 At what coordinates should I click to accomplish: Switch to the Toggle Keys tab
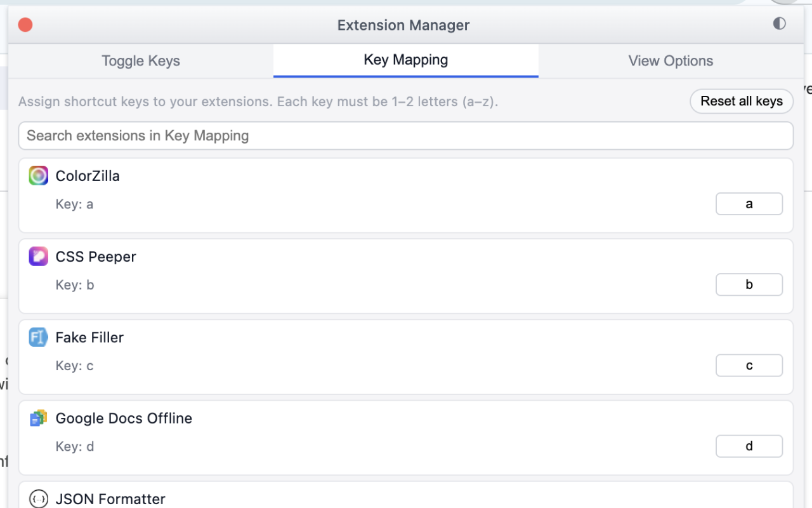[x=141, y=61]
